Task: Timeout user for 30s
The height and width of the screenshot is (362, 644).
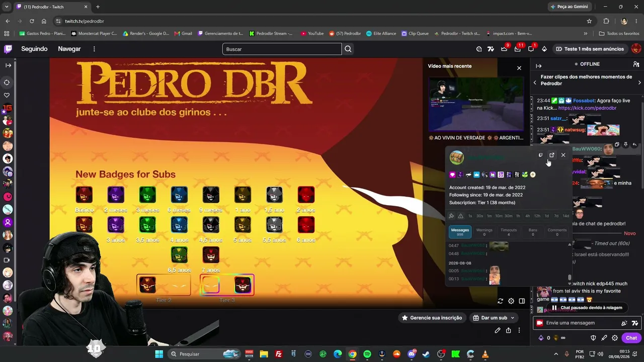Action: [479, 216]
